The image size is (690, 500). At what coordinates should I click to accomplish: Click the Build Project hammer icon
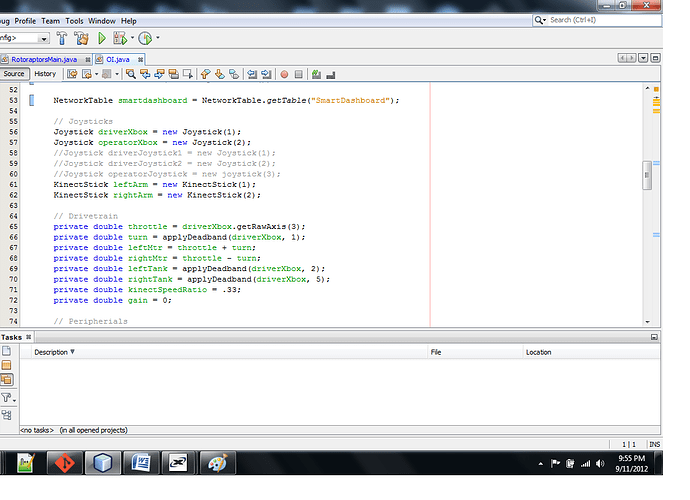point(62,38)
